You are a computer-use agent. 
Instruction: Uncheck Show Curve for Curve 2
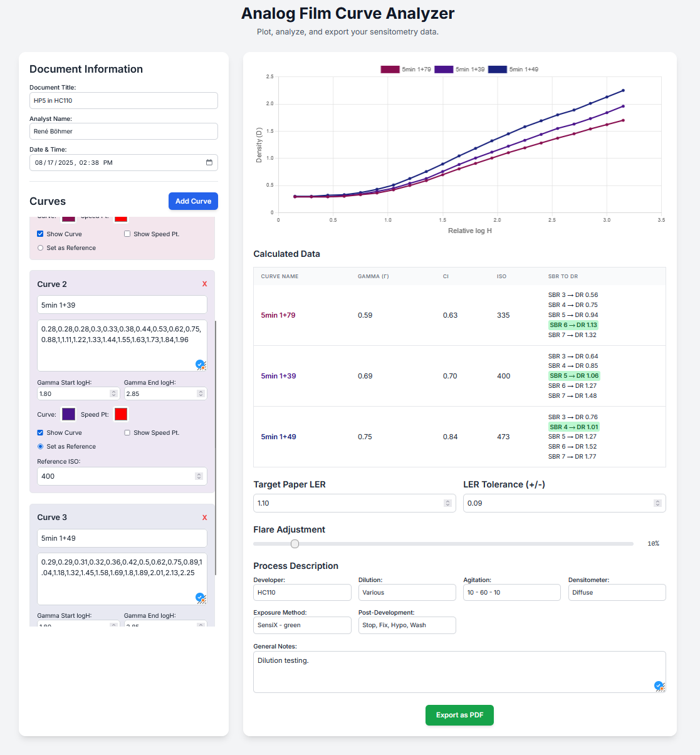pos(40,433)
